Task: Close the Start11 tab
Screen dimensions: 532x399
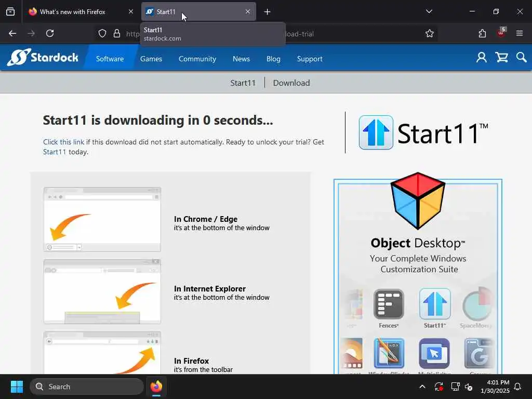Action: [248, 12]
